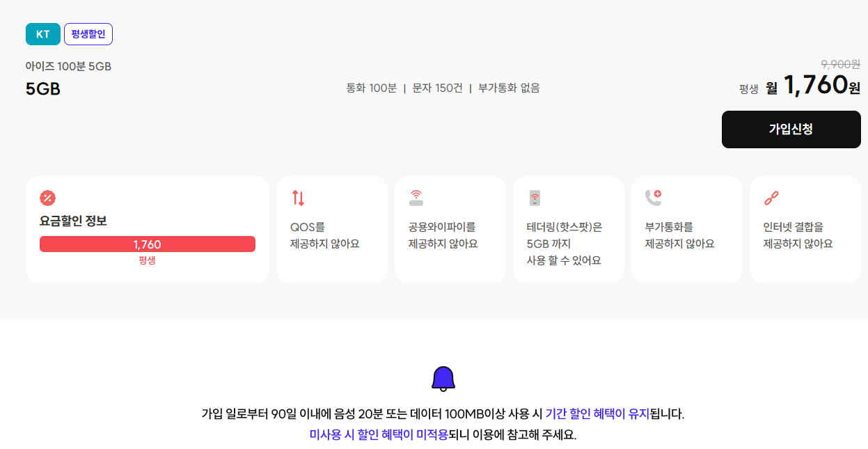The image size is (868, 449).
Task: Click the red 1,760 discount bar
Action: [148, 244]
